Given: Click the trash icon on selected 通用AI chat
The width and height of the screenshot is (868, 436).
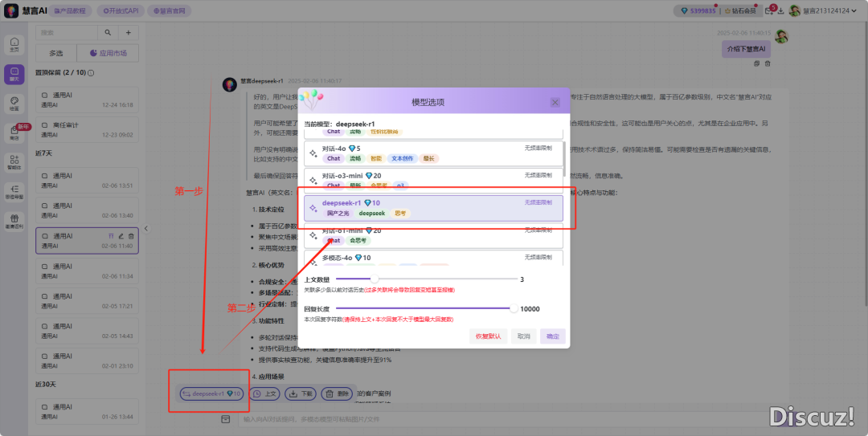Looking at the screenshot, I should point(131,236).
